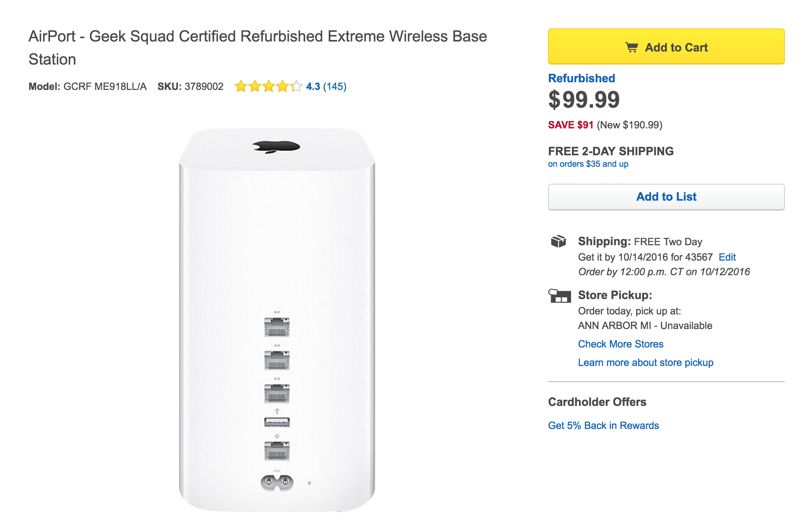Open the Check More Stores link
The image size is (811, 532).
pyautogui.click(x=620, y=344)
